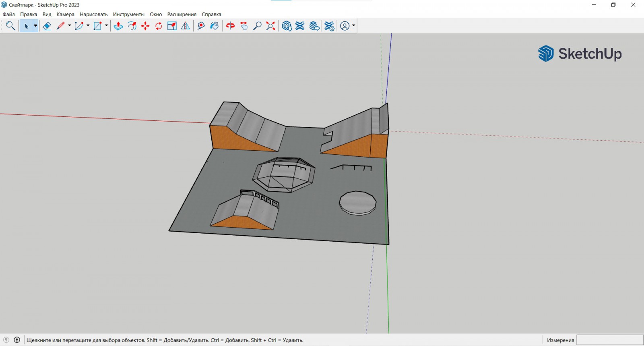Toggle the geolocation status icon
This screenshot has width=644, height=346.
tap(6, 340)
